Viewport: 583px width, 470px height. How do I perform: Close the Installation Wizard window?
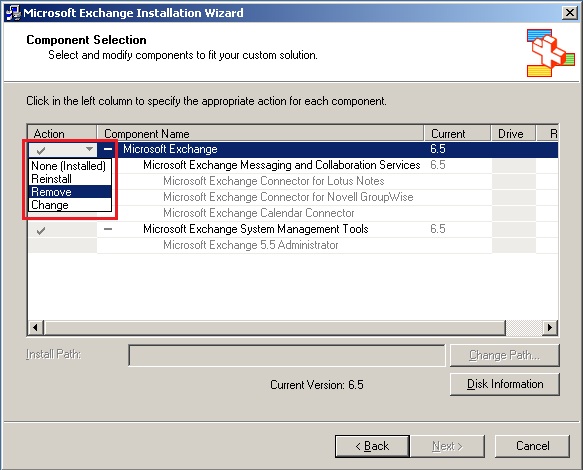point(570,13)
